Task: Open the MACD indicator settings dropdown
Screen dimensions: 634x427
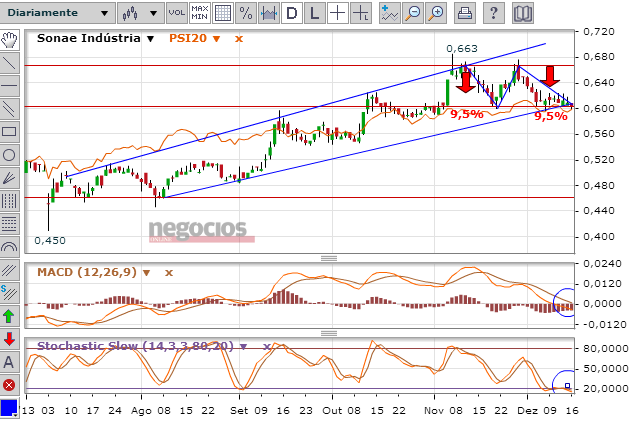Action: pyautogui.click(x=147, y=273)
